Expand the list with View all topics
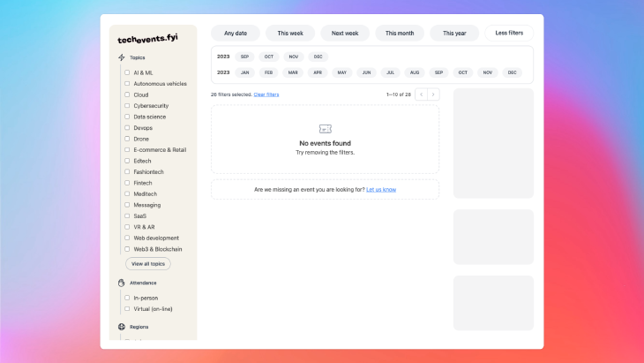644x363 pixels. (x=148, y=263)
